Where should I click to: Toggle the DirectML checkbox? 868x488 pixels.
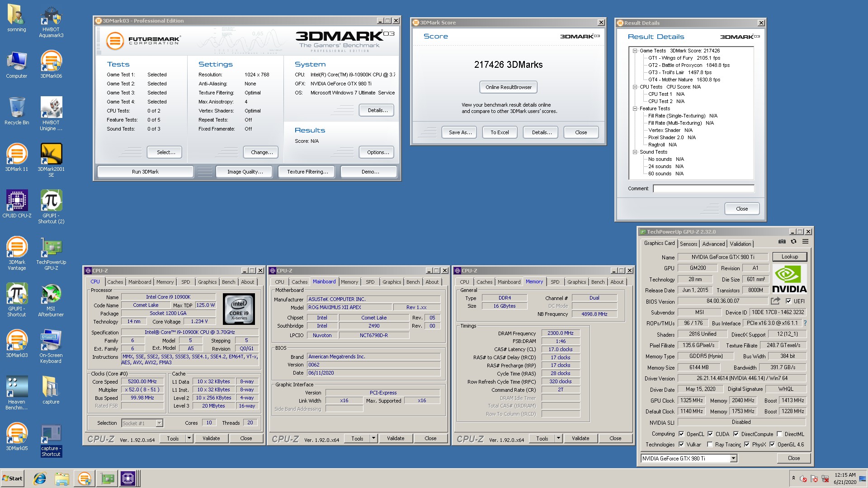coord(779,434)
